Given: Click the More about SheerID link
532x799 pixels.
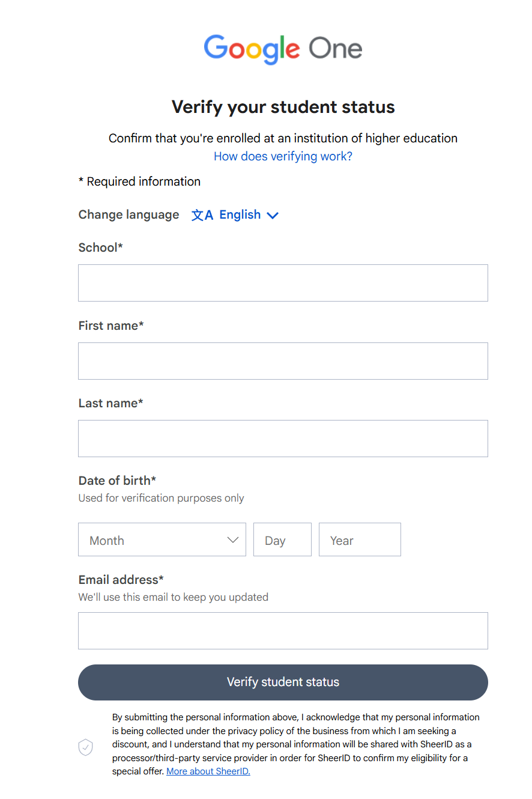Looking at the screenshot, I should click(x=208, y=771).
